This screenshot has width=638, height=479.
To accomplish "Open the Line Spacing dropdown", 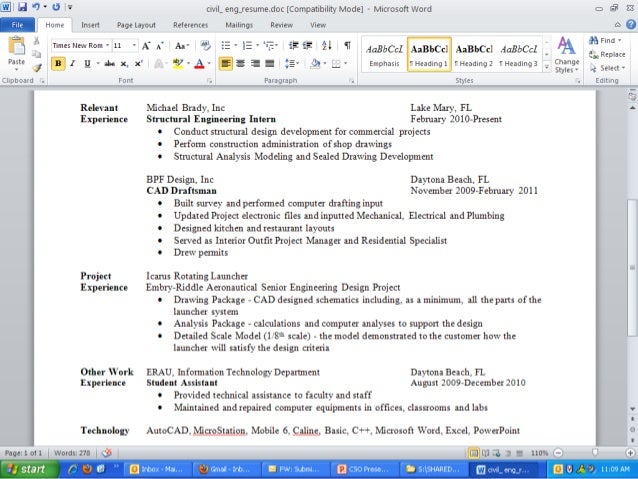I will 291,63.
